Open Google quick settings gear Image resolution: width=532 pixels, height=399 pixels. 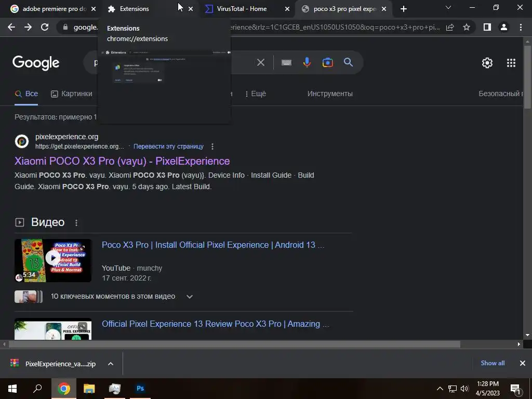coord(487,63)
